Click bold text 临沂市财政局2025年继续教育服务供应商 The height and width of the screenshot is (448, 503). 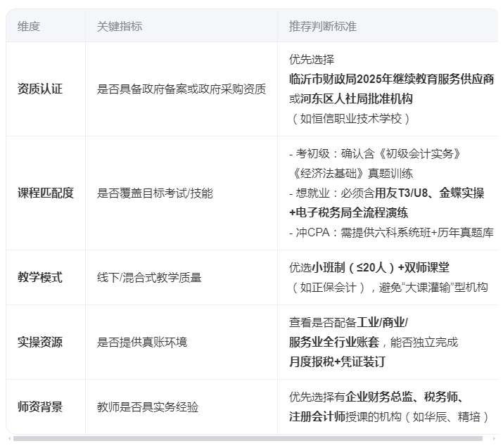tap(391, 79)
